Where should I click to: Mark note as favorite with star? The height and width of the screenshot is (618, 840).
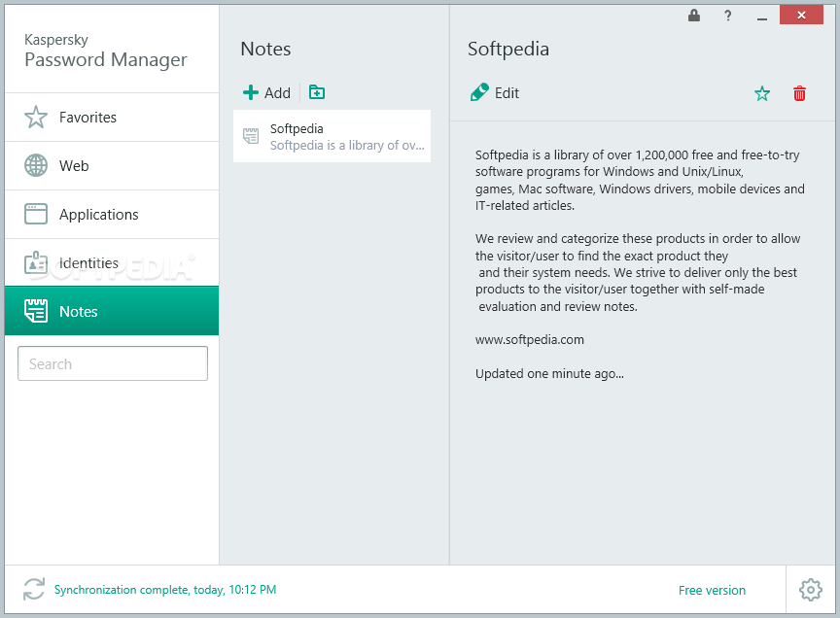click(762, 93)
